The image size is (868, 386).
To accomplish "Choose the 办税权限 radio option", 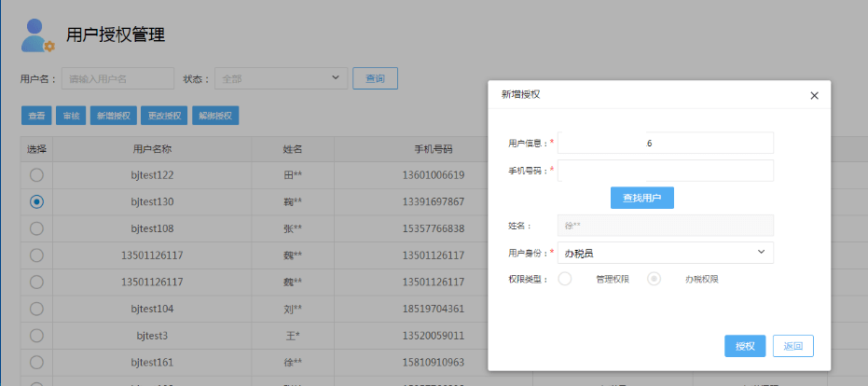I will (654, 279).
